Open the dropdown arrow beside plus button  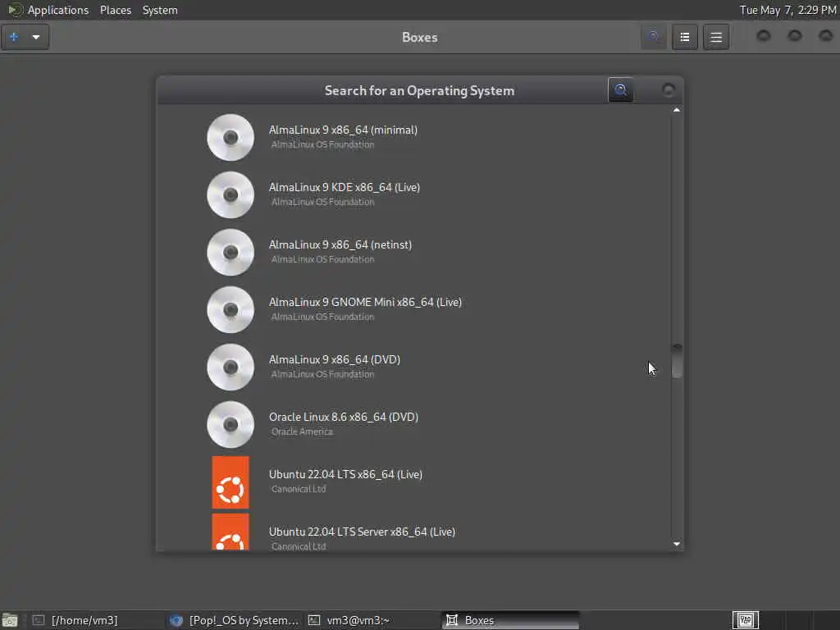(x=36, y=37)
